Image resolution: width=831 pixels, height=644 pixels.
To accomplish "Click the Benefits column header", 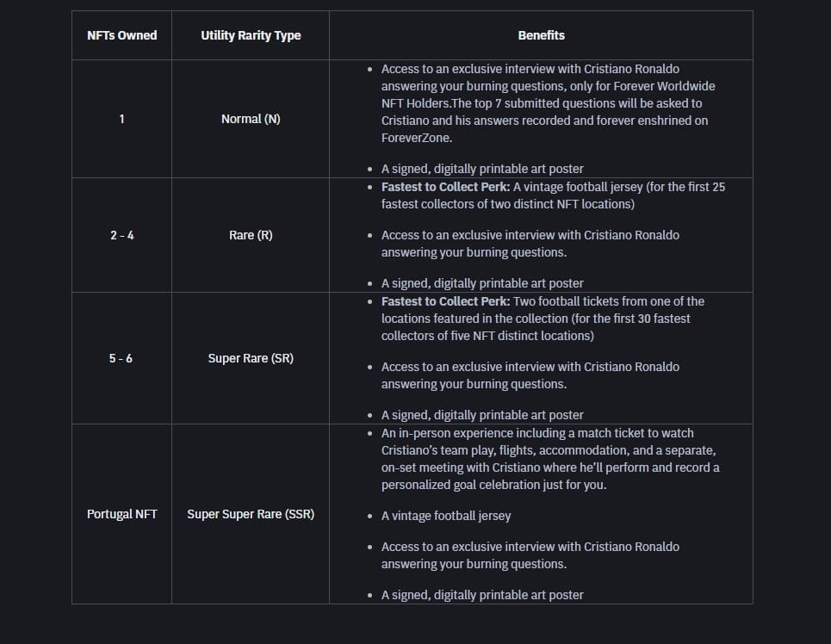I will [541, 35].
